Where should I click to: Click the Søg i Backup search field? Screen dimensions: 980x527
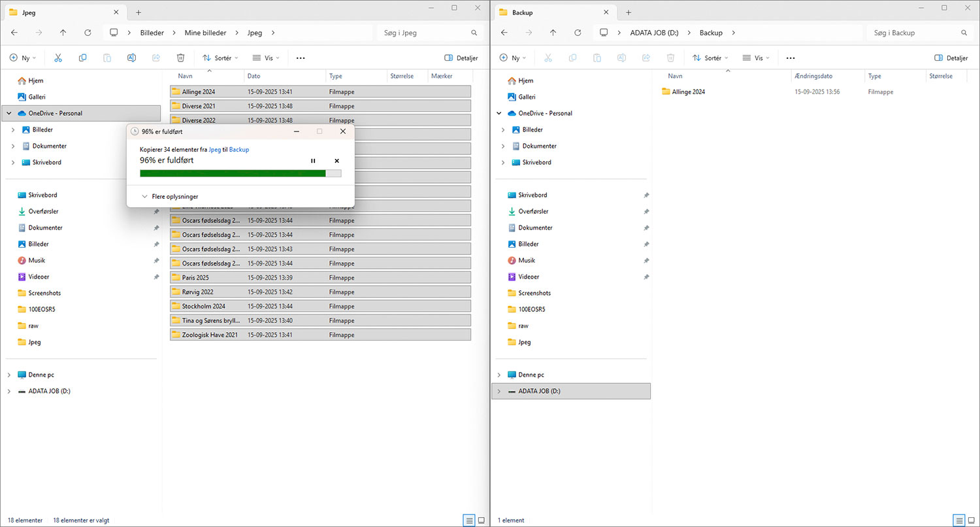915,33
